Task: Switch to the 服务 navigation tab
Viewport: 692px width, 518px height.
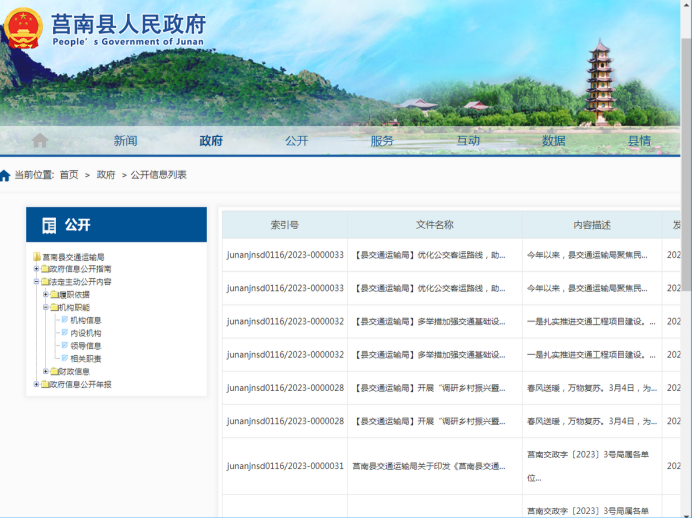Action: [382, 141]
